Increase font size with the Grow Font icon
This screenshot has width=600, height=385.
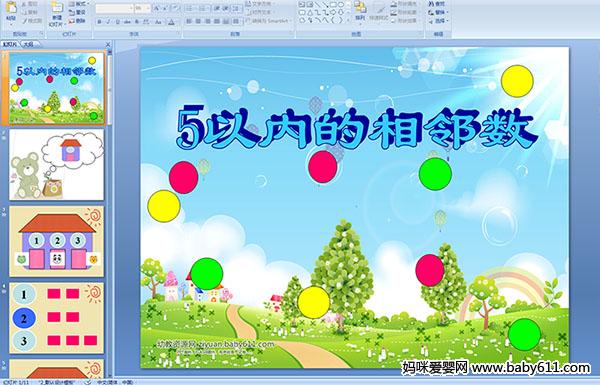click(x=156, y=8)
